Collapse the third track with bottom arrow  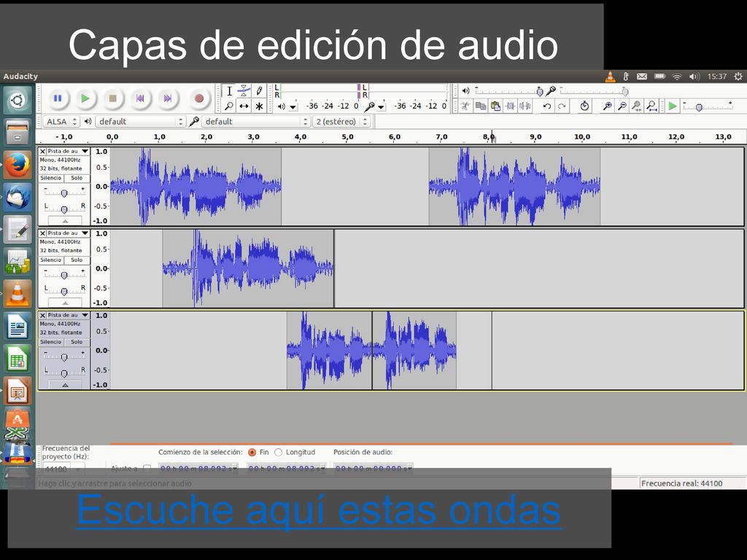tap(65, 385)
